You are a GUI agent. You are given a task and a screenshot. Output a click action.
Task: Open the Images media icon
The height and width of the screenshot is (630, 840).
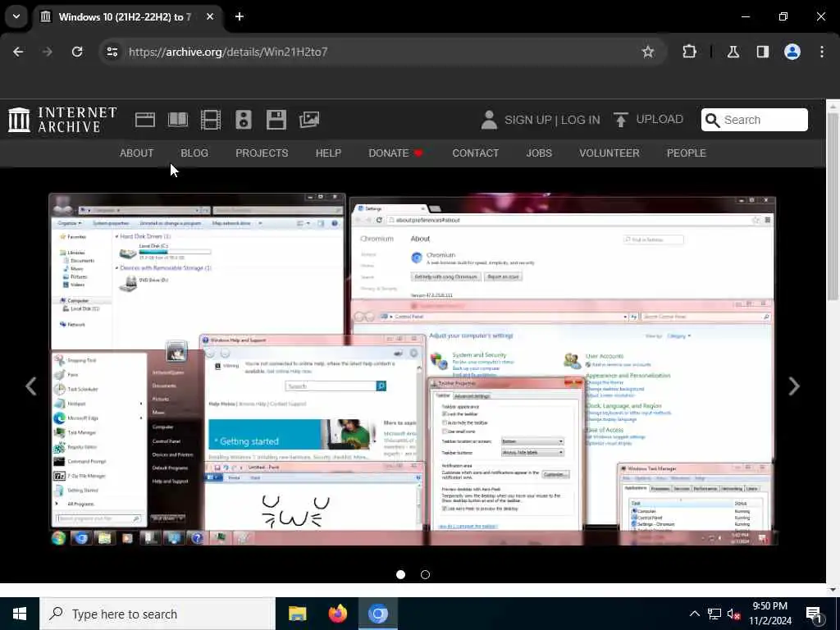(x=309, y=120)
